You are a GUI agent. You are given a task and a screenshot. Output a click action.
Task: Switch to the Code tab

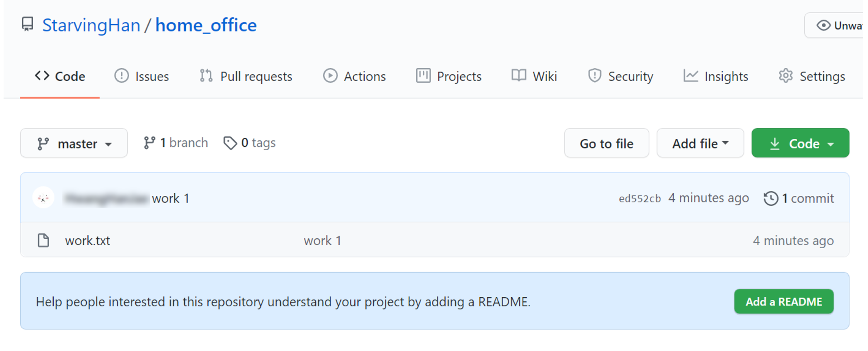[60, 76]
